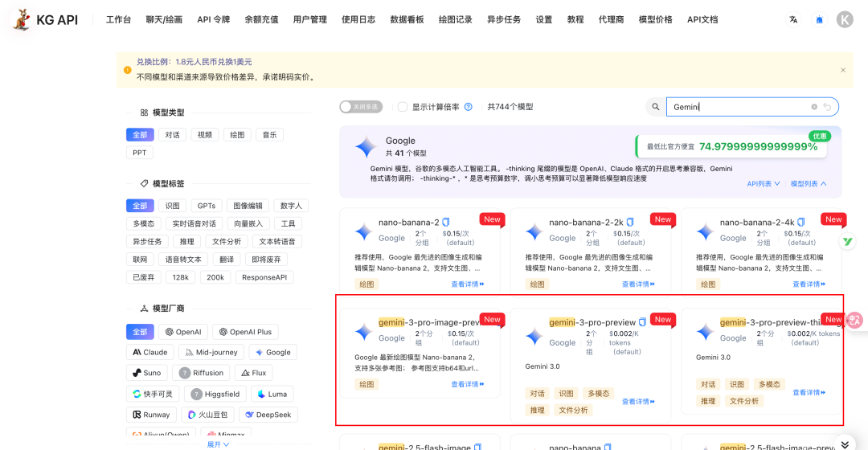Open the notification bell icon
The width and height of the screenshot is (868, 450).
coord(819,19)
